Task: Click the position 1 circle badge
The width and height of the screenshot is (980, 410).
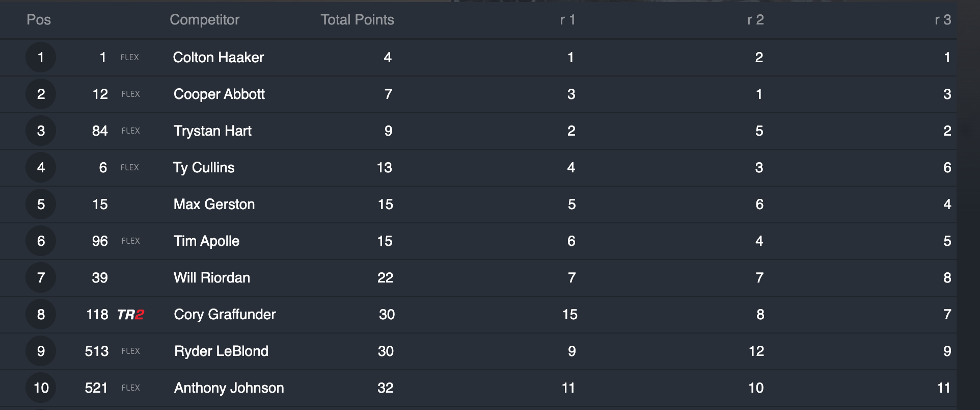Action: pyautogui.click(x=41, y=58)
